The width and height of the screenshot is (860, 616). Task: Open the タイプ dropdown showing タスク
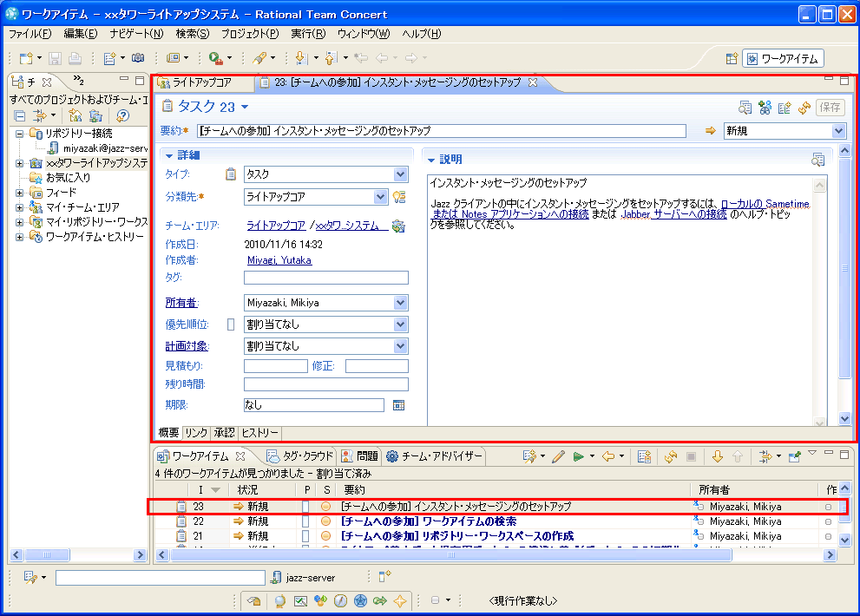click(x=400, y=174)
